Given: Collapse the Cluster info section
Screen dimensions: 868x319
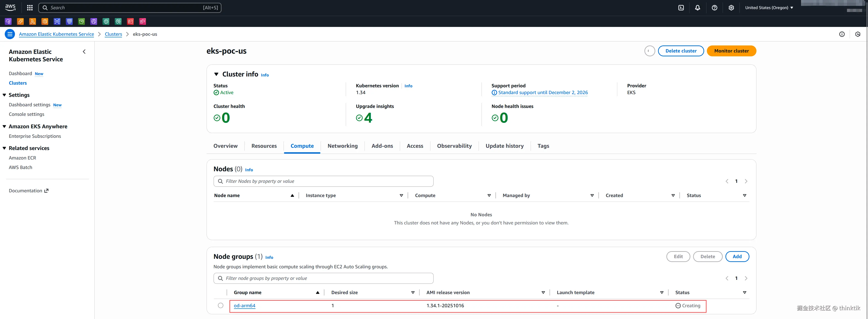Looking at the screenshot, I should [x=216, y=74].
